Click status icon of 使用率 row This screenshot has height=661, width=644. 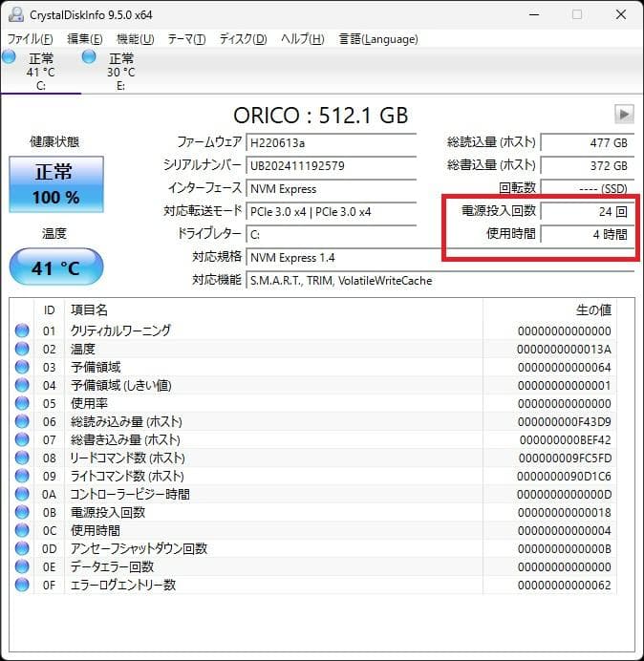22,403
